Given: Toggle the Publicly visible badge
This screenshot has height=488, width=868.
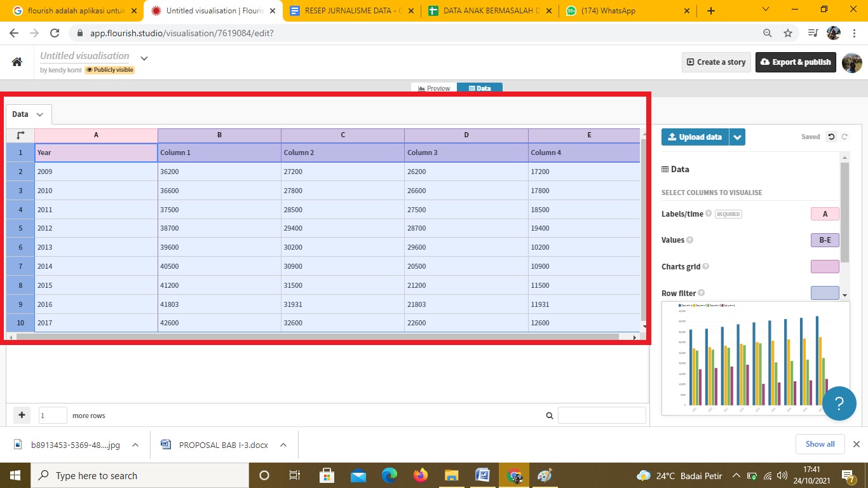Looking at the screenshot, I should pos(109,70).
